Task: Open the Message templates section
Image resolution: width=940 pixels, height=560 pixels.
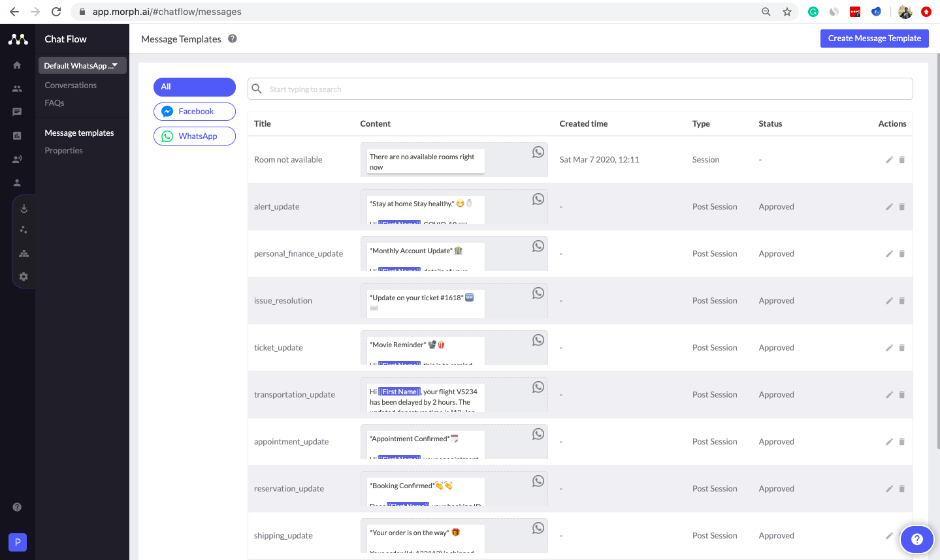Action: [79, 132]
